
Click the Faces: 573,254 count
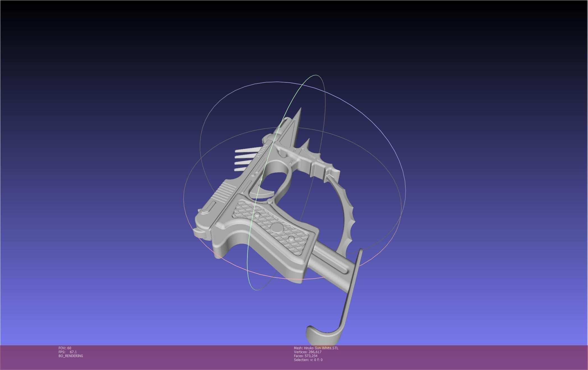click(x=306, y=356)
